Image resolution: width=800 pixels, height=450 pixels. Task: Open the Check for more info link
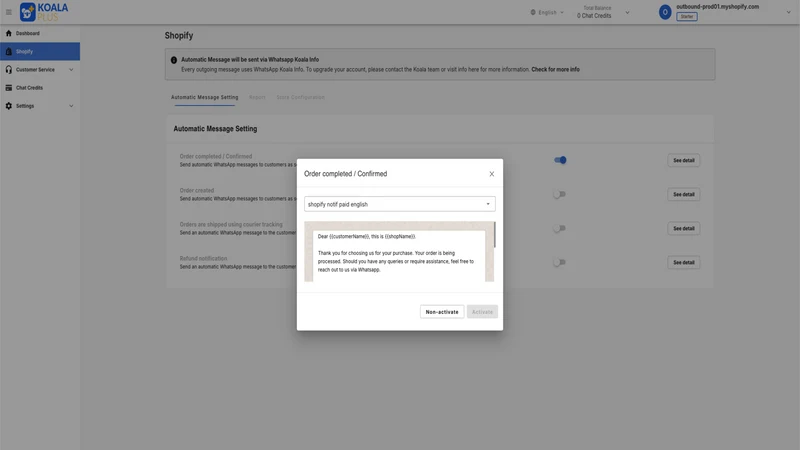click(x=555, y=69)
